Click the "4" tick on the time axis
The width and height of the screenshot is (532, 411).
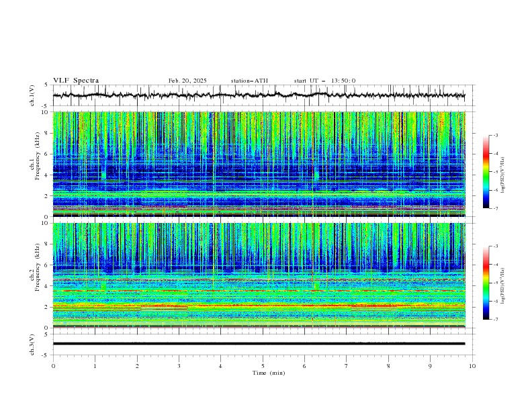(220, 366)
